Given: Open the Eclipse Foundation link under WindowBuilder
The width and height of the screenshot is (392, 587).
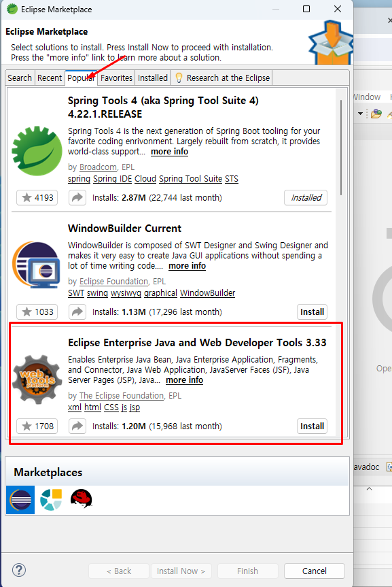Looking at the screenshot, I should click(113, 281).
